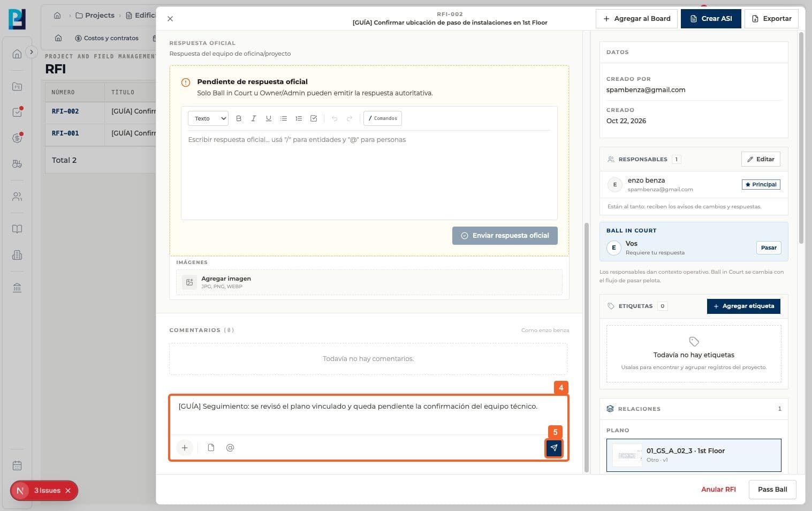The height and width of the screenshot is (511, 812).
Task: Click into the official response text area
Action: [x=369, y=175]
